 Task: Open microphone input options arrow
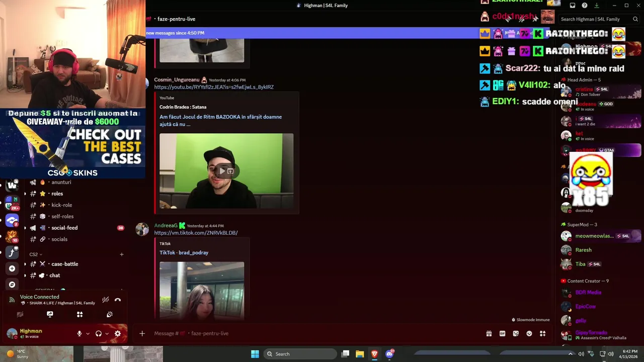coord(88,333)
